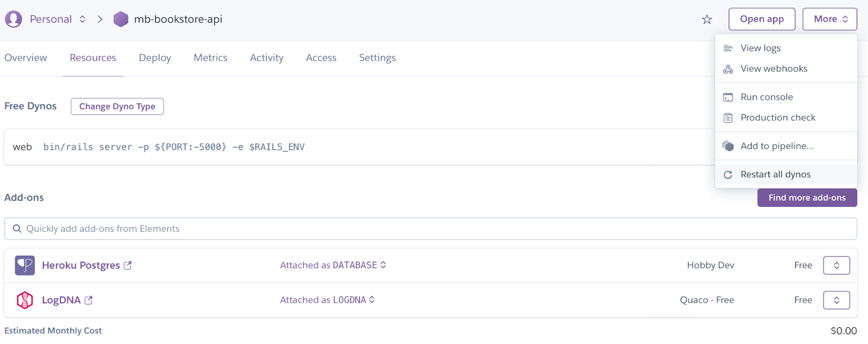Viewport: 868px width, 344px height.
Task: Click the Change Dyno Type button
Action: pyautogui.click(x=117, y=106)
